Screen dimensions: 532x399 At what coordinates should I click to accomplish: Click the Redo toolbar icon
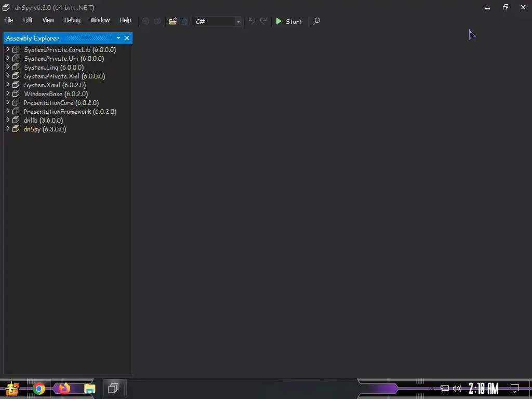click(263, 21)
